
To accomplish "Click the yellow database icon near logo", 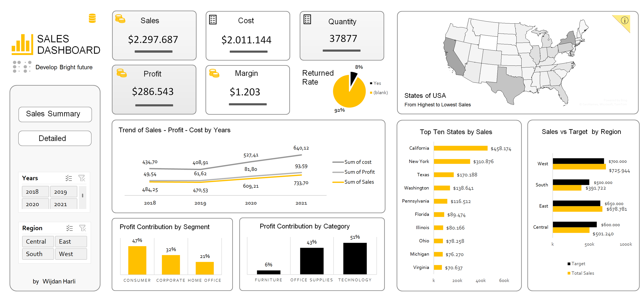I will click(x=92, y=18).
